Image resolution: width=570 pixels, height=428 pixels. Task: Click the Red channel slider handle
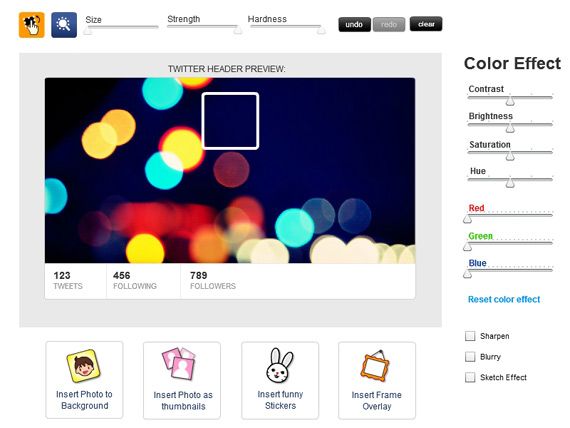click(467, 219)
